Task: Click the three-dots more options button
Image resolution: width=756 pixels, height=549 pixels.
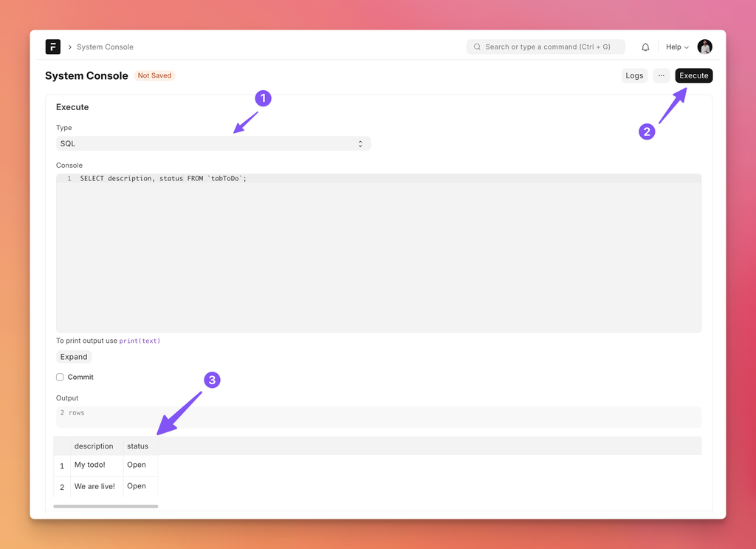Action: point(661,75)
